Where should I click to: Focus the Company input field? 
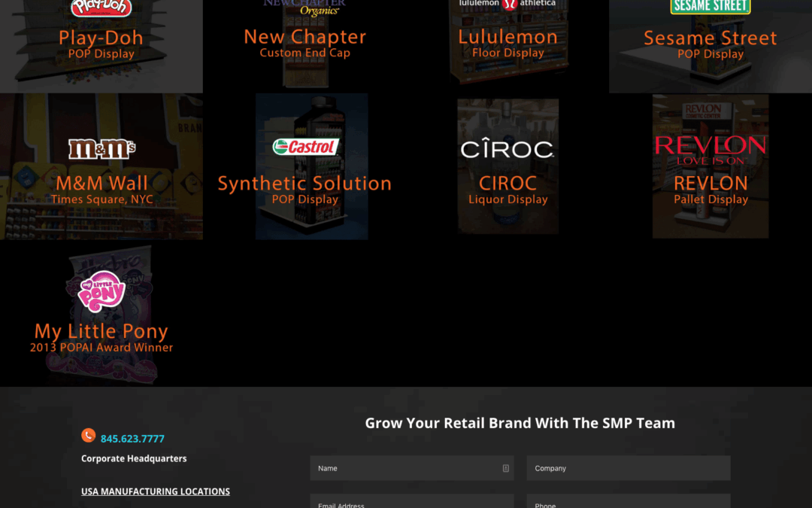click(x=628, y=468)
